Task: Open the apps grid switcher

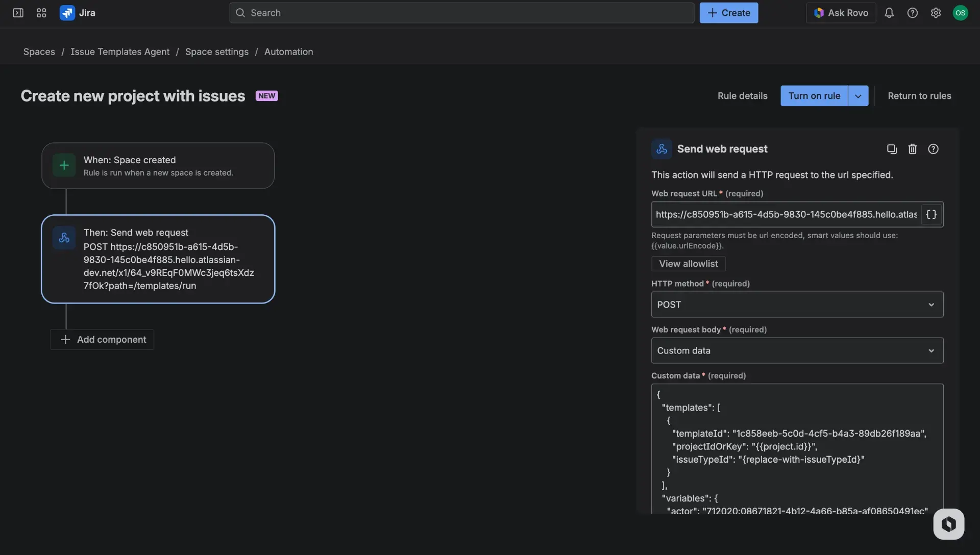Action: point(41,13)
